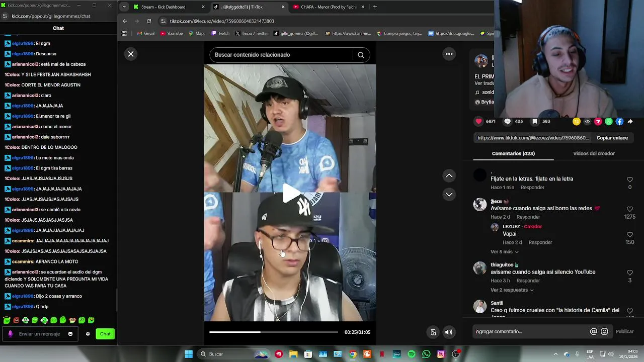Click the comment bubble icon showing 423

(507, 121)
